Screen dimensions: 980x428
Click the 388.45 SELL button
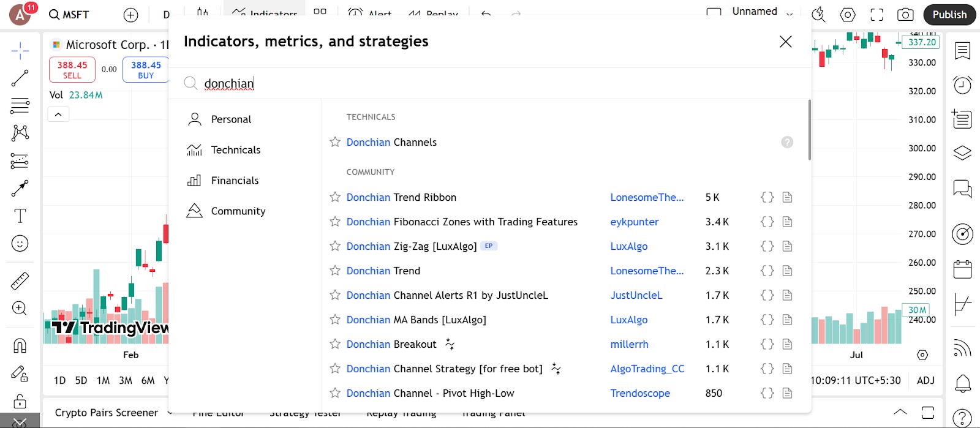tap(72, 70)
